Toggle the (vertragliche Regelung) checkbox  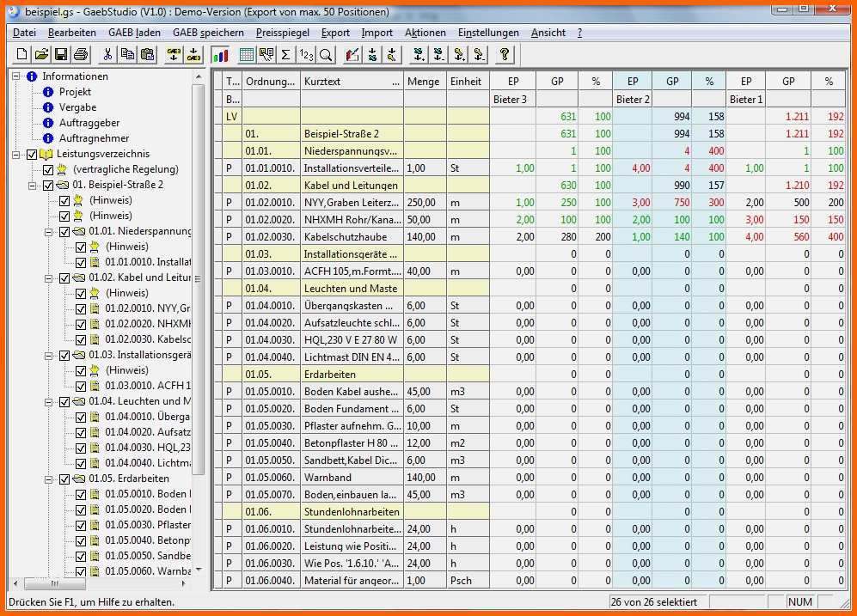48,169
